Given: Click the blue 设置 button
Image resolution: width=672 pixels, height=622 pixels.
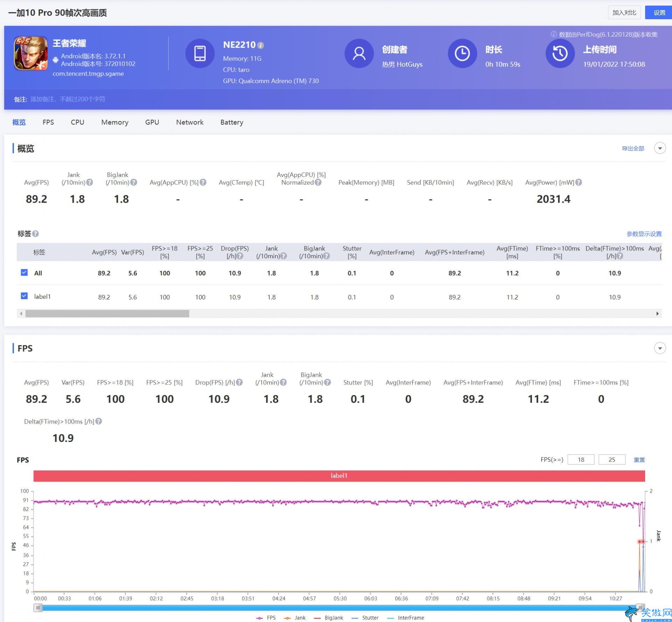Looking at the screenshot, I should [659, 13].
